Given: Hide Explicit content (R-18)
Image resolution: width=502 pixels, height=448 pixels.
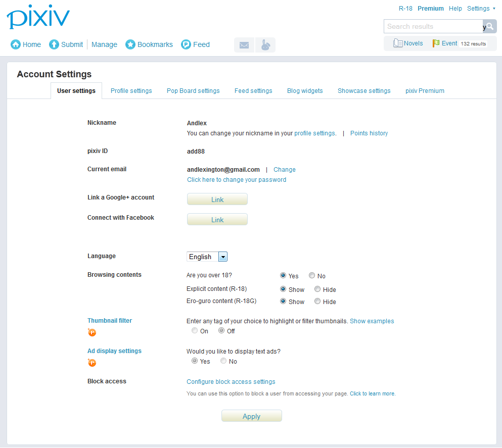Looking at the screenshot, I should (317, 289).
